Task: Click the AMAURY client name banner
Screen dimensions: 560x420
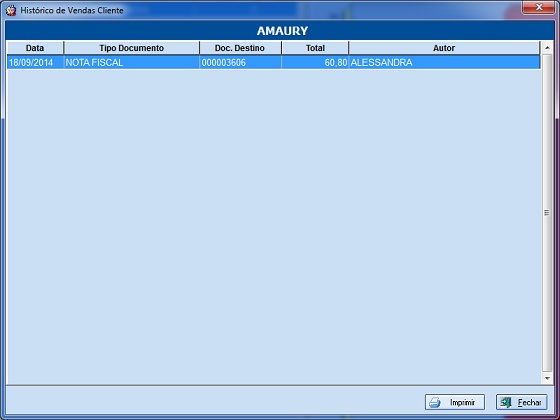Action: (x=282, y=31)
